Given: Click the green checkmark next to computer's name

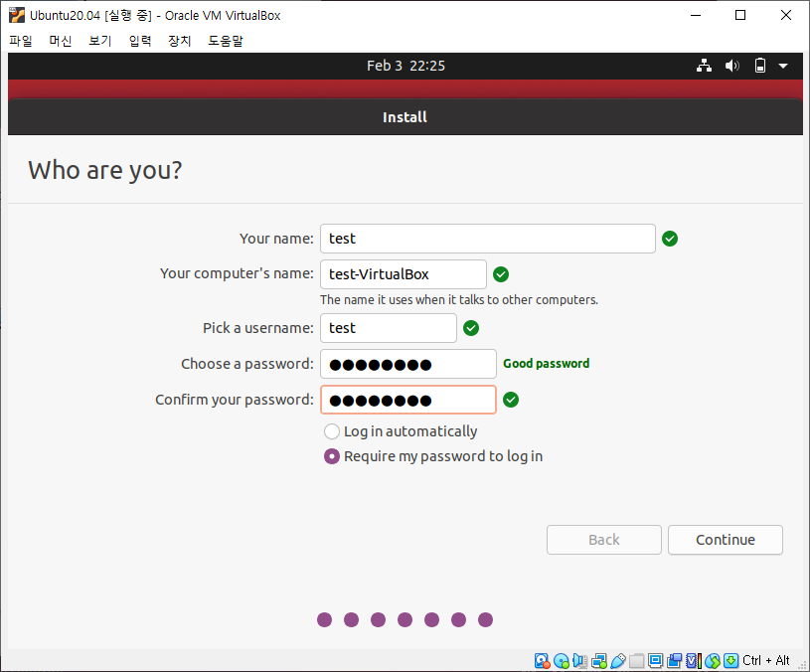Looking at the screenshot, I should click(501, 274).
